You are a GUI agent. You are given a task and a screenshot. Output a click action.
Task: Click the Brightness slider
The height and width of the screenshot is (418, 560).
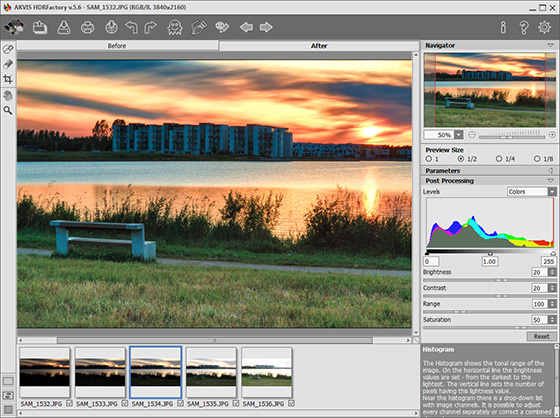pyautogui.click(x=489, y=280)
